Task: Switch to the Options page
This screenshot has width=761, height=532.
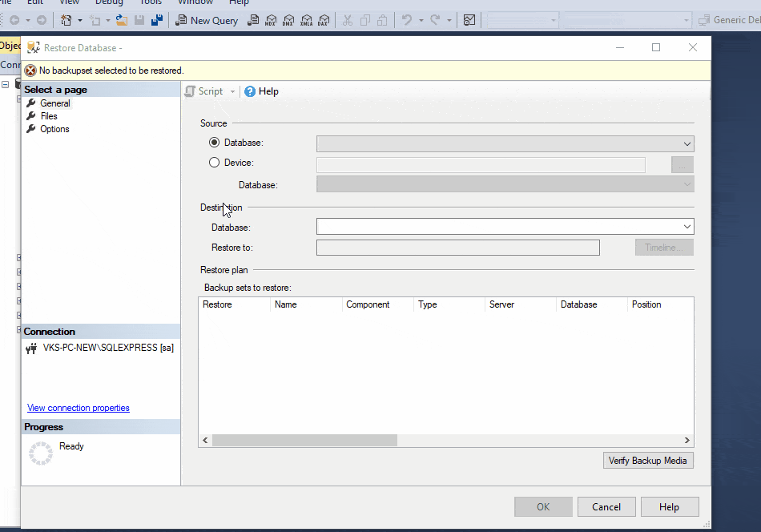Action: pos(54,129)
